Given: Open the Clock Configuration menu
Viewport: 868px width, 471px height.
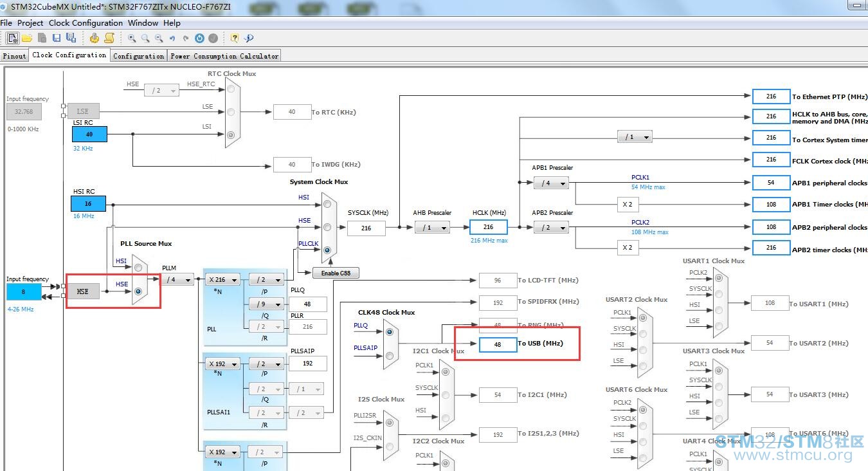Looking at the screenshot, I should [x=86, y=23].
